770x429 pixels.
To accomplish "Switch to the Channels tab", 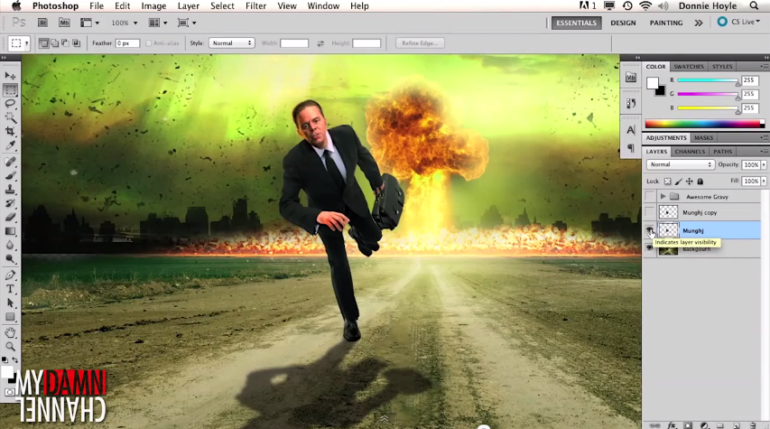I will pos(689,151).
